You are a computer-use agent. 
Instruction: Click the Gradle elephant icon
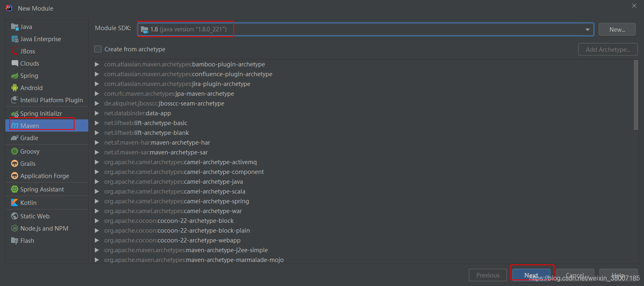[x=15, y=138]
